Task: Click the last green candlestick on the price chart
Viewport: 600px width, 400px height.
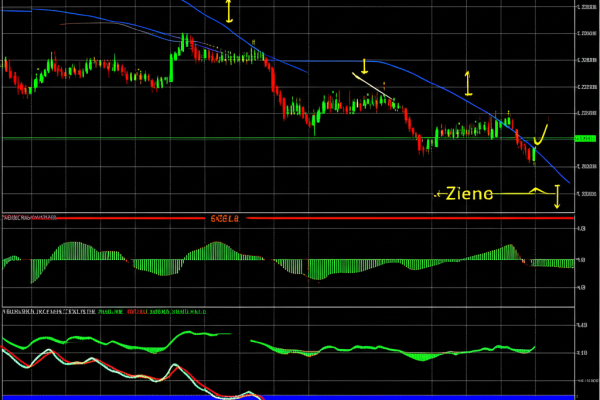Action: (x=534, y=153)
